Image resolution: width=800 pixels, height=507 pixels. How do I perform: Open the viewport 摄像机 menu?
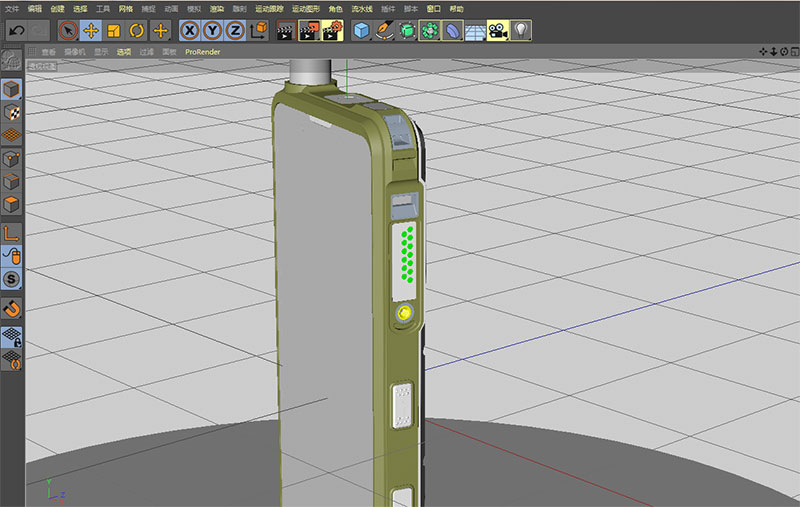75,52
